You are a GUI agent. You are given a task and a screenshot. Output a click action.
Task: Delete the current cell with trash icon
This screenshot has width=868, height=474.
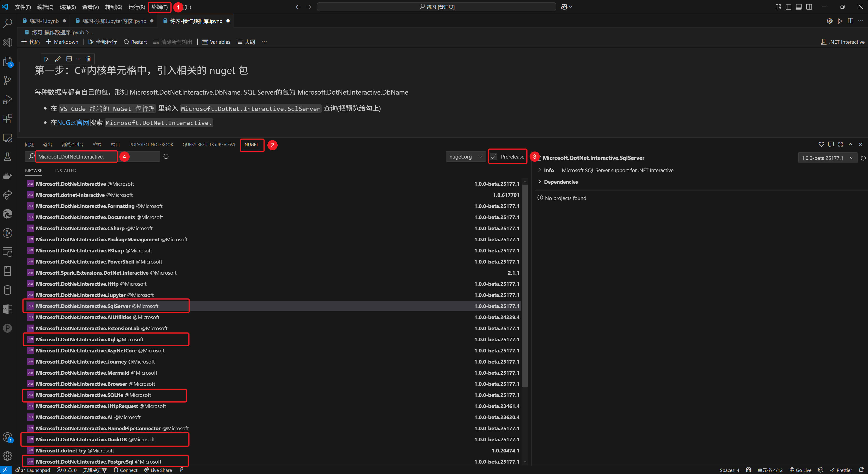click(89, 59)
